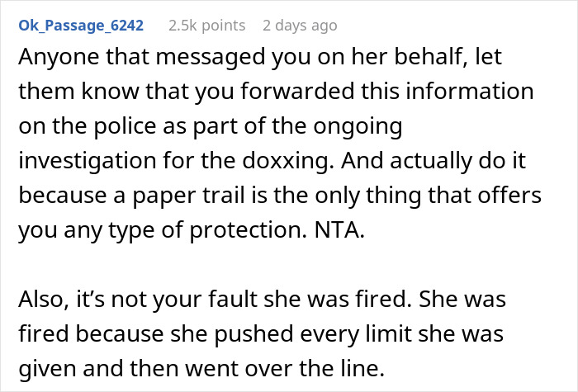Click the 2.5k points score
578x392 pixels.
tap(206, 26)
